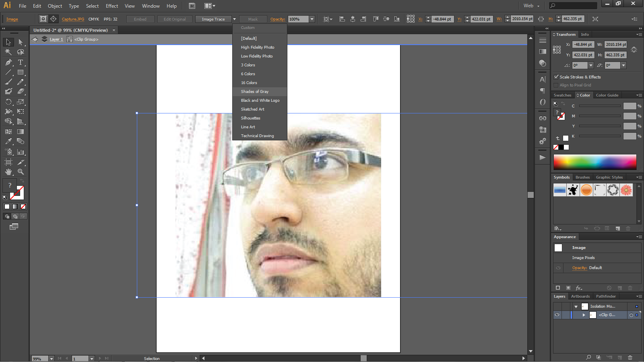The width and height of the screenshot is (644, 362).
Task: Click the Fill swatch in the toolbox
Action: point(10,185)
